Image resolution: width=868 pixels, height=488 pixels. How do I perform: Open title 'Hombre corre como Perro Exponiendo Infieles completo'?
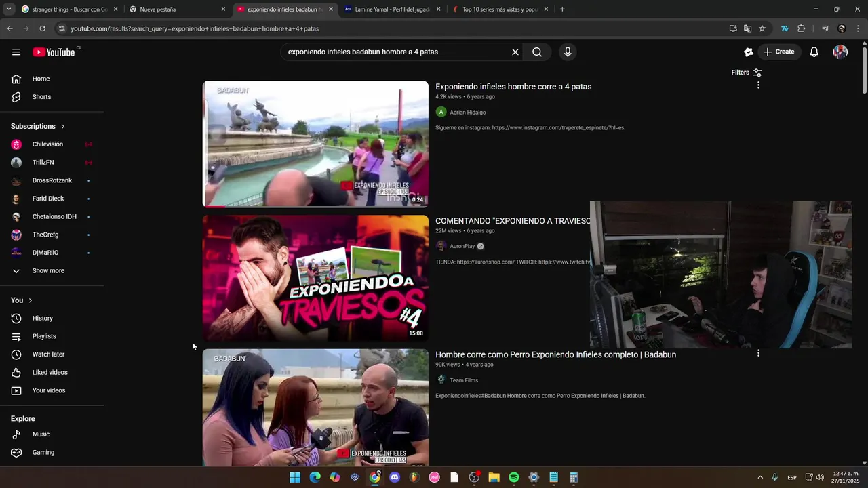click(555, 354)
